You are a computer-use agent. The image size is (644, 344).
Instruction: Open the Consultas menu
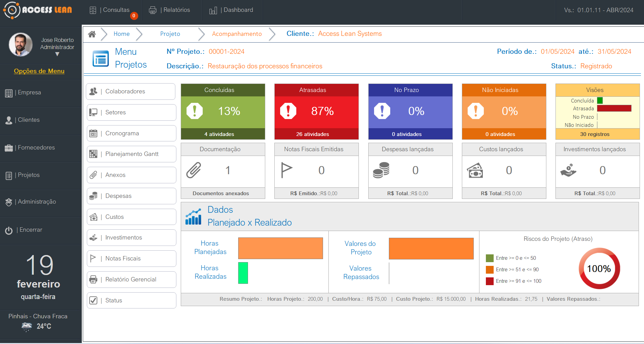coord(116,10)
